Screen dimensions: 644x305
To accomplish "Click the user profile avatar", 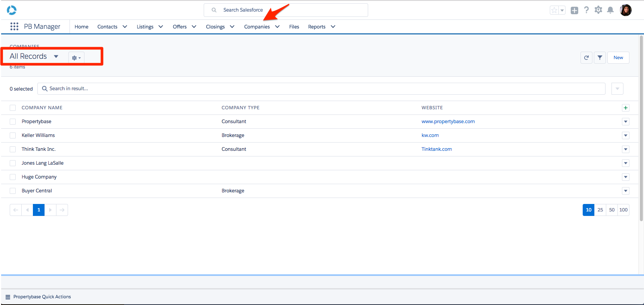I will [x=626, y=10].
